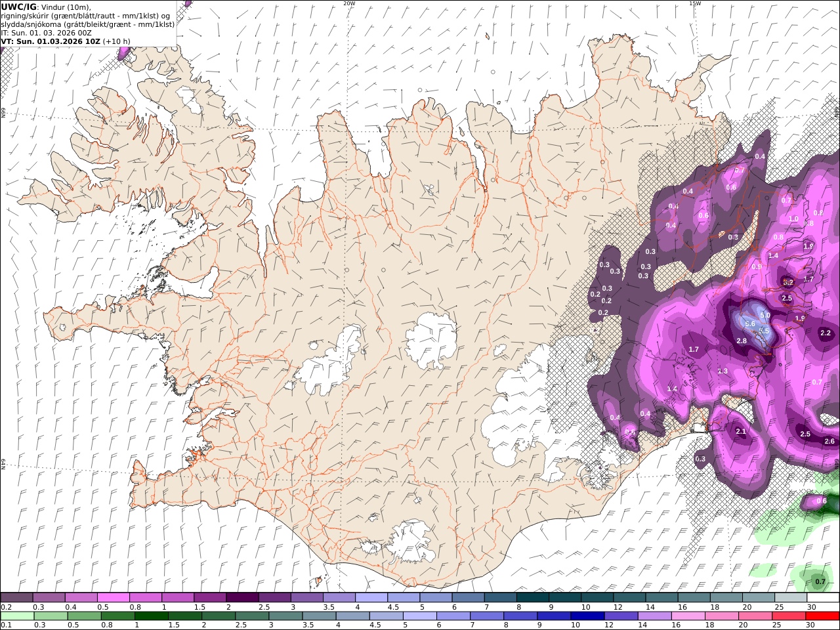Click the pale green 0.1 swatch in lower legend row
Image resolution: width=840 pixels, height=630 pixels.
17,616
